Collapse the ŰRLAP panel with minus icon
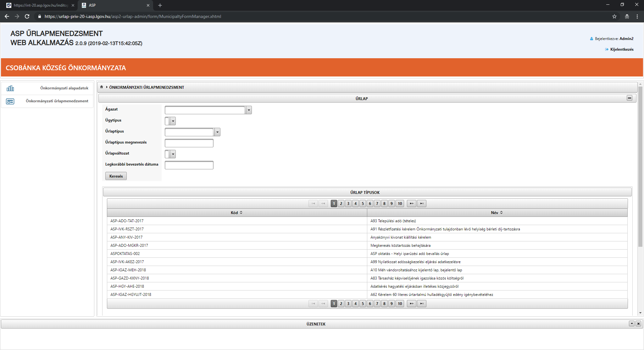The width and height of the screenshot is (644, 350). coord(630,98)
